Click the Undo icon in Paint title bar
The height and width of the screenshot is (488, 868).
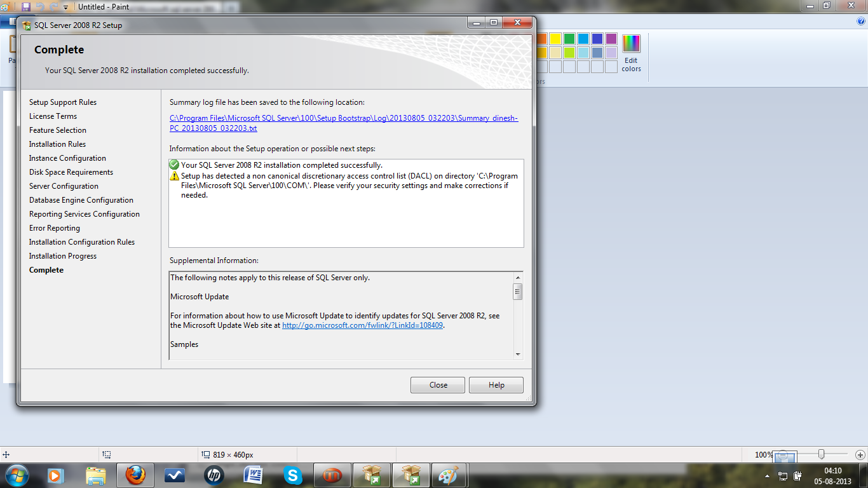41,6
